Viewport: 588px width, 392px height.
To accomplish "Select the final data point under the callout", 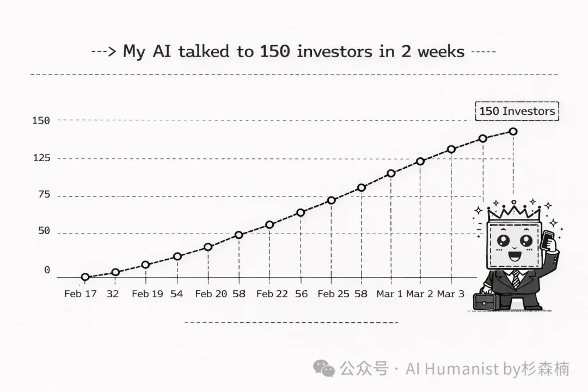I will pos(513,131).
